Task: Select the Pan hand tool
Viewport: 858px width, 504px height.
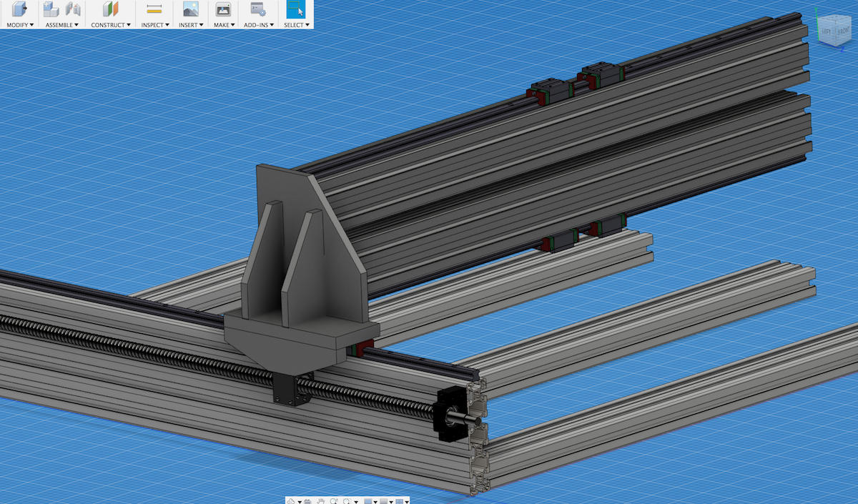Action: tap(321, 502)
